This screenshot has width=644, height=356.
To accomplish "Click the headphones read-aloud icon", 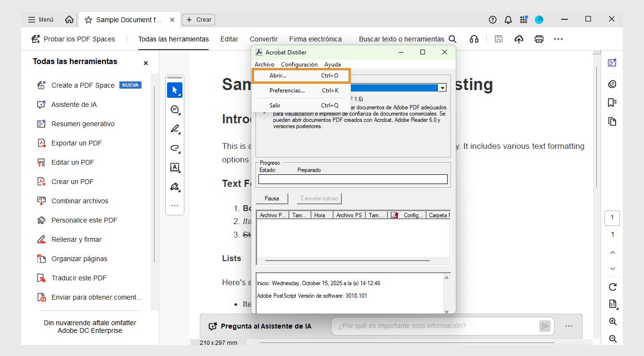I will 474,39.
